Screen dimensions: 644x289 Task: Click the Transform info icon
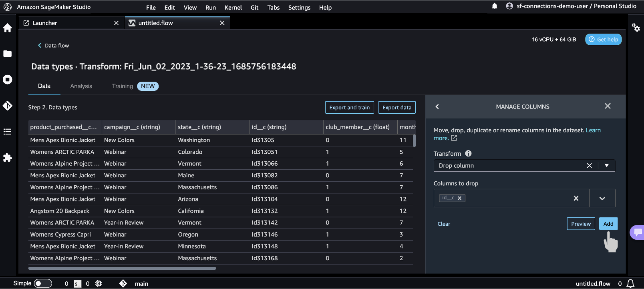(468, 153)
